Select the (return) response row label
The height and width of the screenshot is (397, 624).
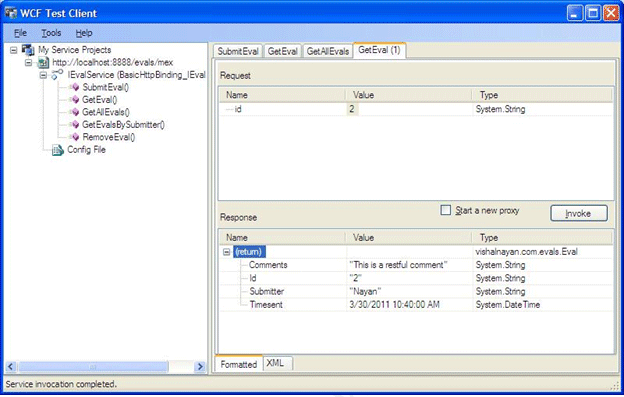click(x=249, y=252)
